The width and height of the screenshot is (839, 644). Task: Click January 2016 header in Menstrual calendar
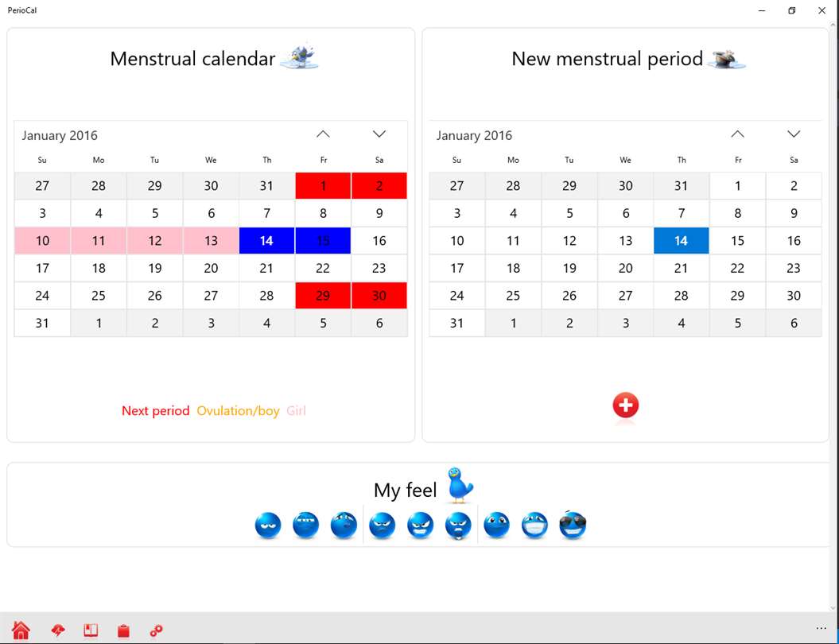coord(60,135)
